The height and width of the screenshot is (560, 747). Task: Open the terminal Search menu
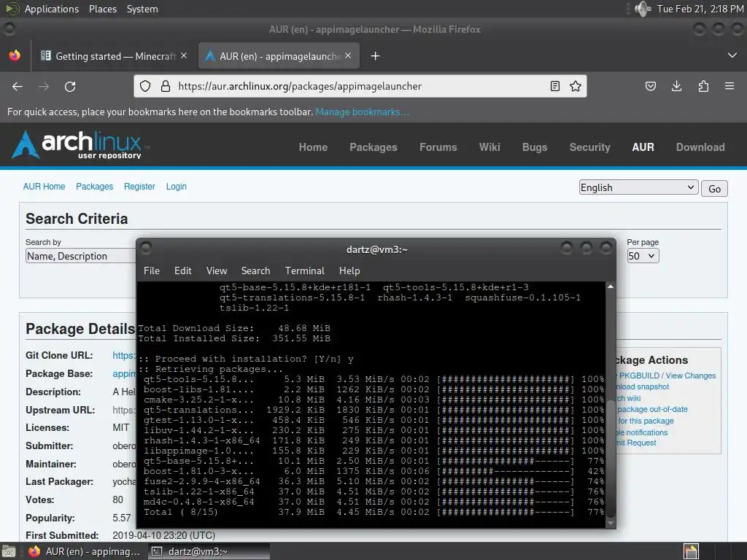[x=256, y=271]
